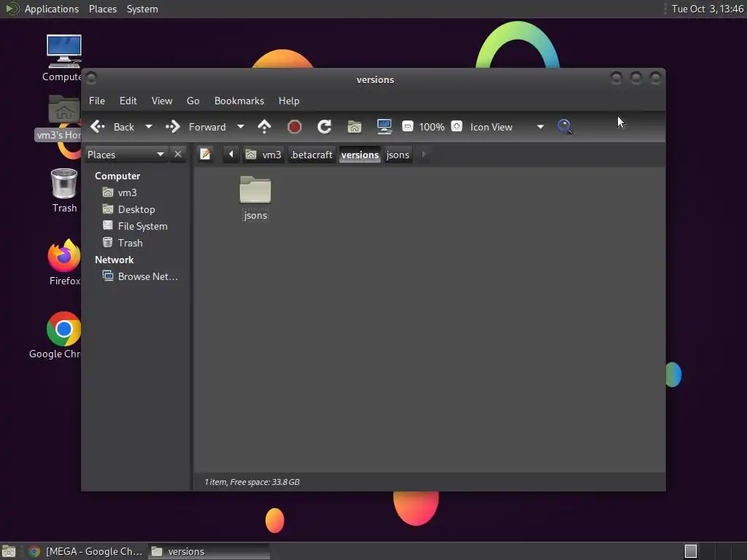Click the path bar left scroll arrow
Image resolution: width=747 pixels, height=560 pixels.
pyautogui.click(x=231, y=155)
